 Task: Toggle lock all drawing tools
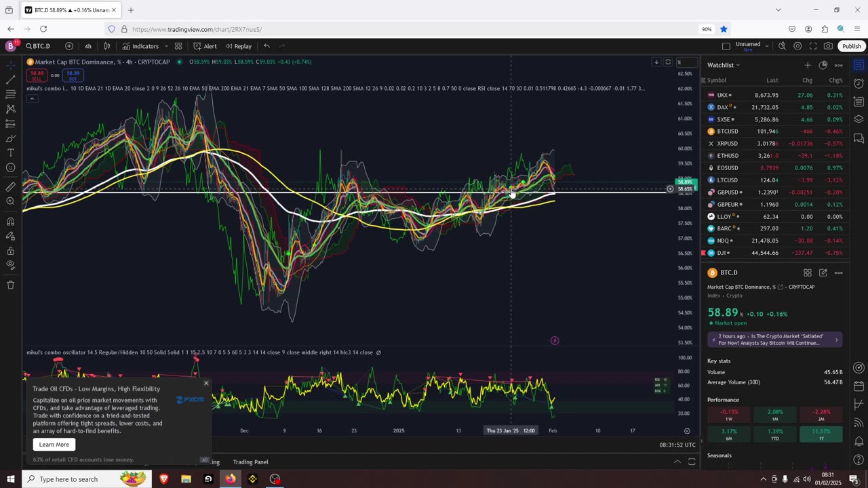10,251
